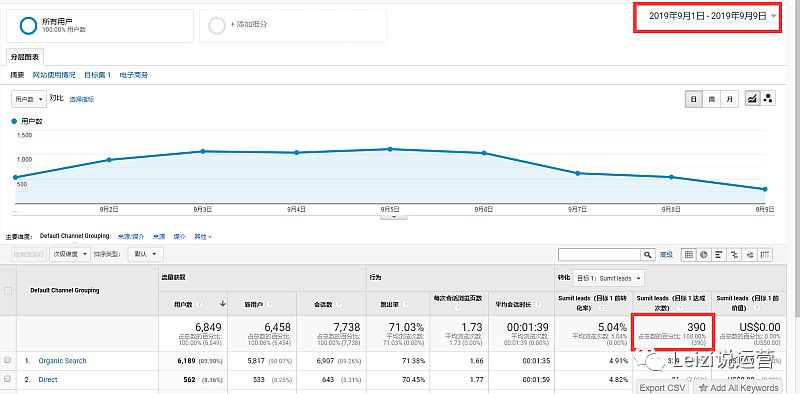Click the table search input field

tap(599, 254)
